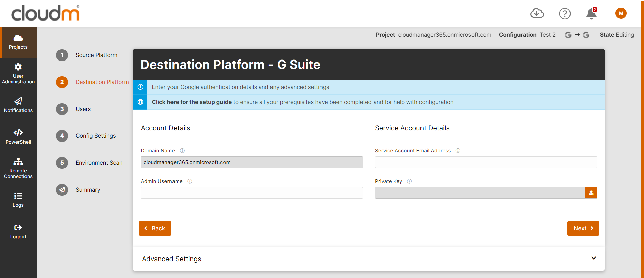Select step 2 Destination Platform
This screenshot has width=644, height=278.
tap(92, 82)
